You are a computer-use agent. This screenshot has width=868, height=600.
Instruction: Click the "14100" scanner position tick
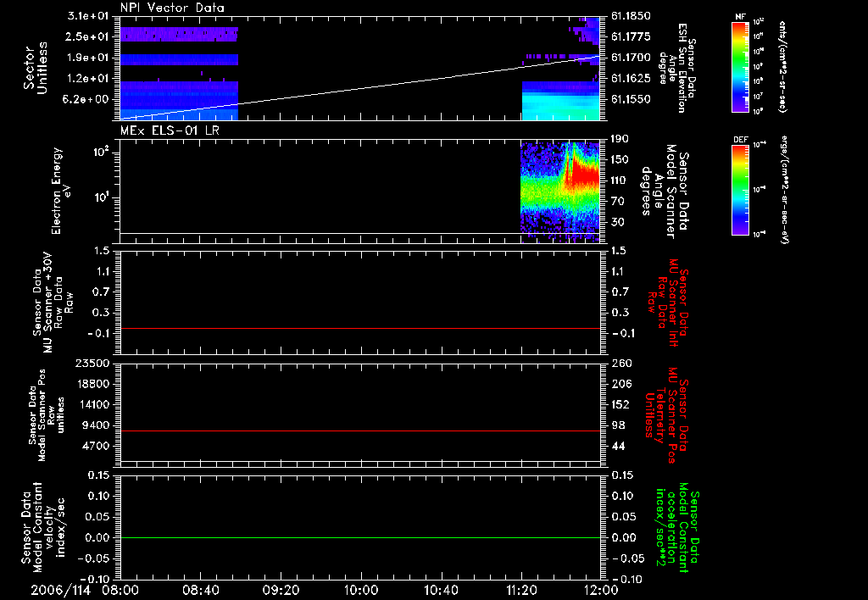tap(93, 404)
